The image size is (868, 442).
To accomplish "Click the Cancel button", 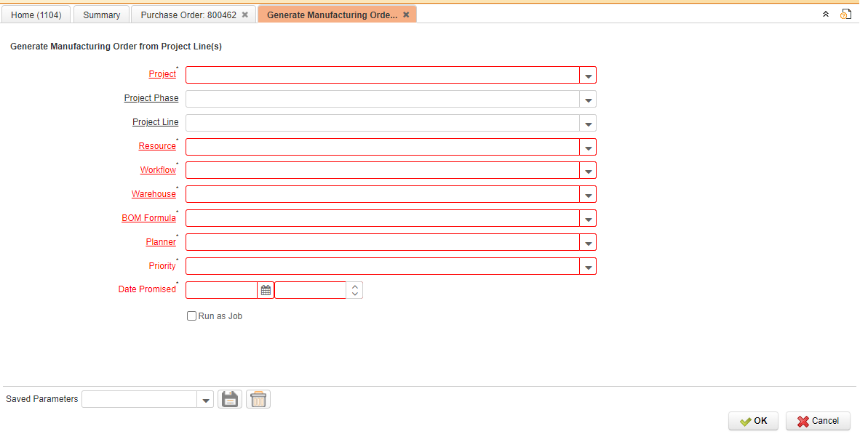I will pyautogui.click(x=819, y=421).
